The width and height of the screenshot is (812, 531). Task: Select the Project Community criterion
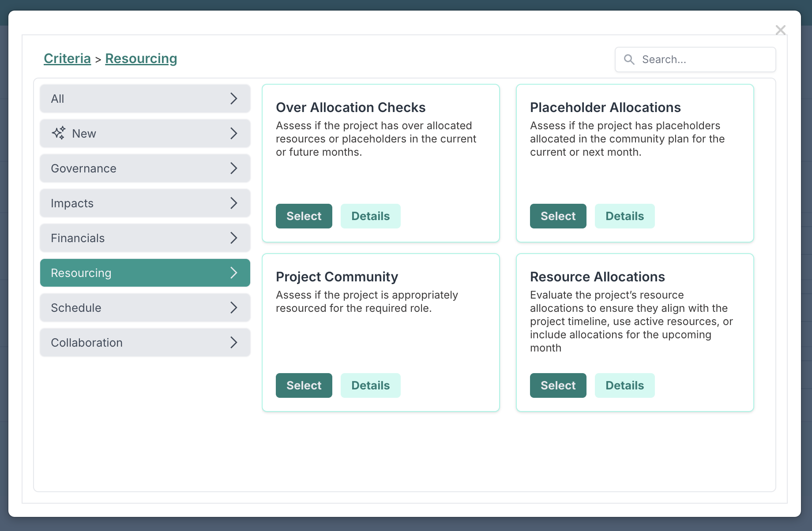[304, 385]
